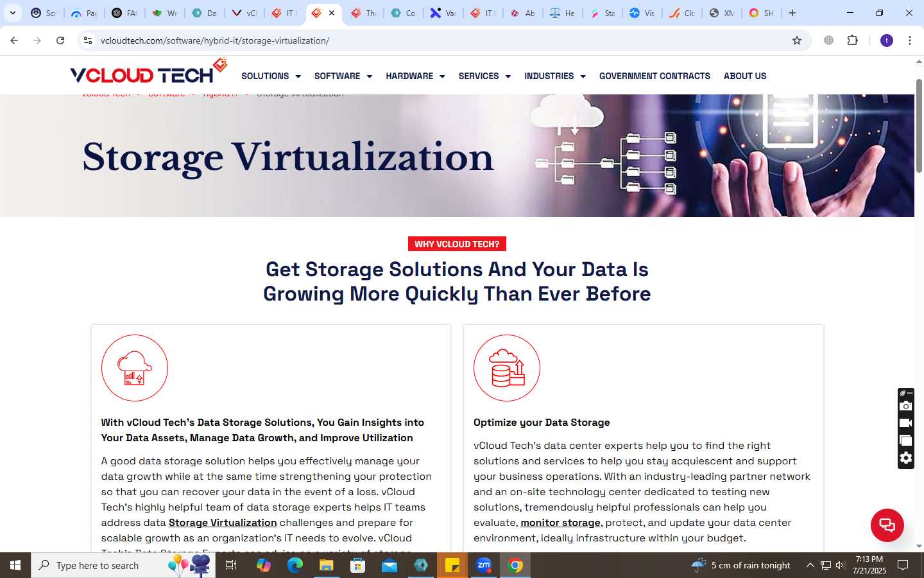Open File Explorer from taskbar
Viewport: 924px width, 578px height.
(x=327, y=565)
